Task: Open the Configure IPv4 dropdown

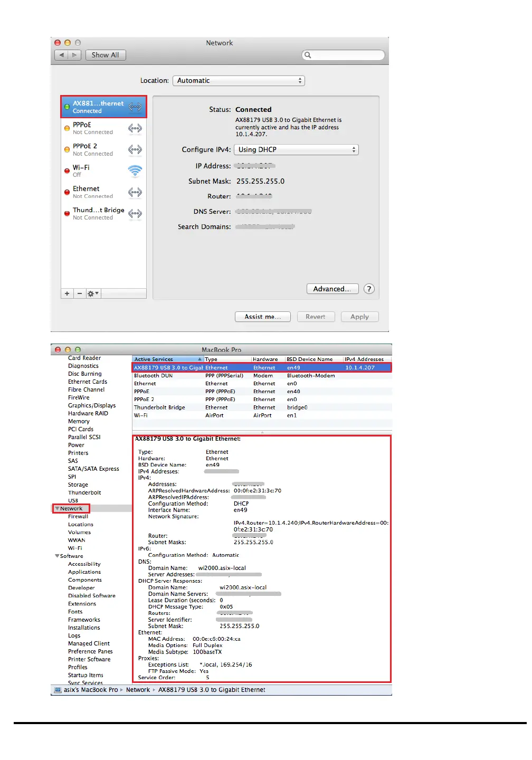Action: (297, 150)
